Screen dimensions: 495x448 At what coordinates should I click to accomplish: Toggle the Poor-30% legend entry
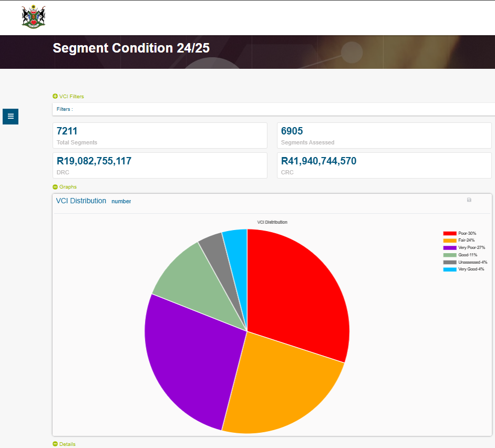point(467,233)
